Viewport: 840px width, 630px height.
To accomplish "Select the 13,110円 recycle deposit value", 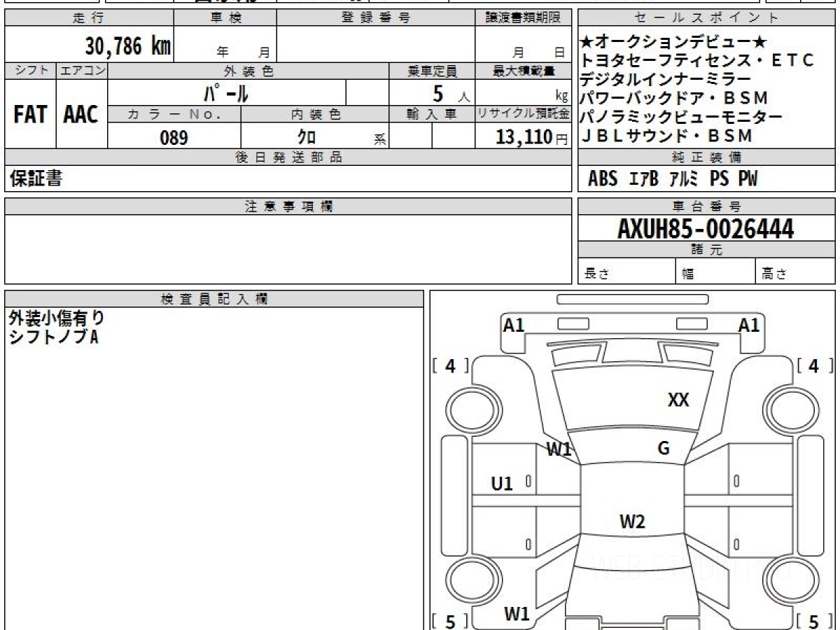I will point(532,137).
